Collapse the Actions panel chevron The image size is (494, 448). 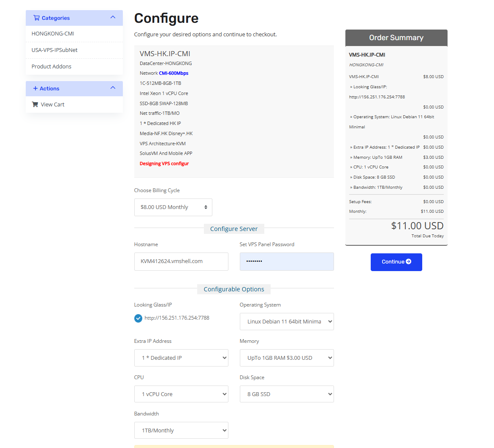113,88
